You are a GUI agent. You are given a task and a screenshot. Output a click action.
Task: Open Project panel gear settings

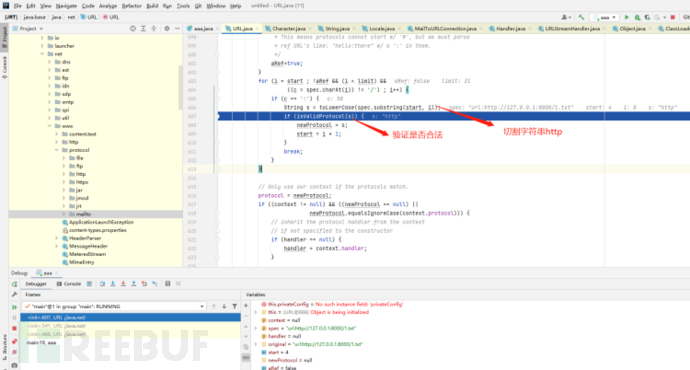[x=167, y=29]
